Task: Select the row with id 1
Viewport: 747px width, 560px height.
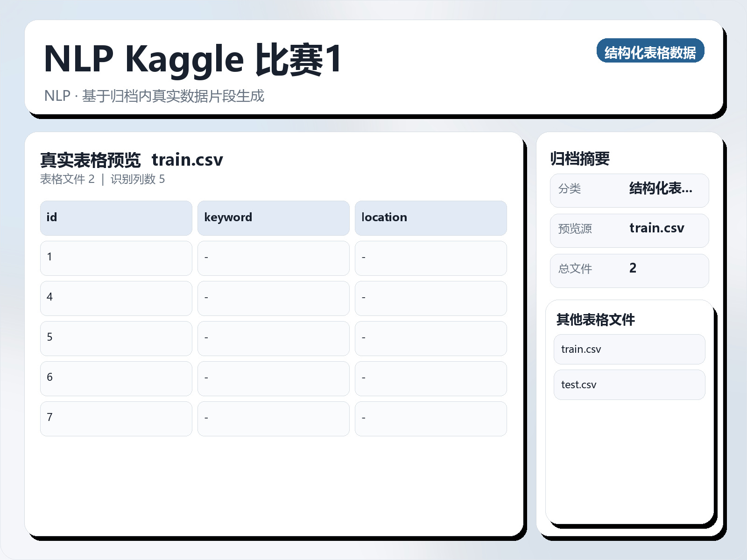Action: coord(116,258)
